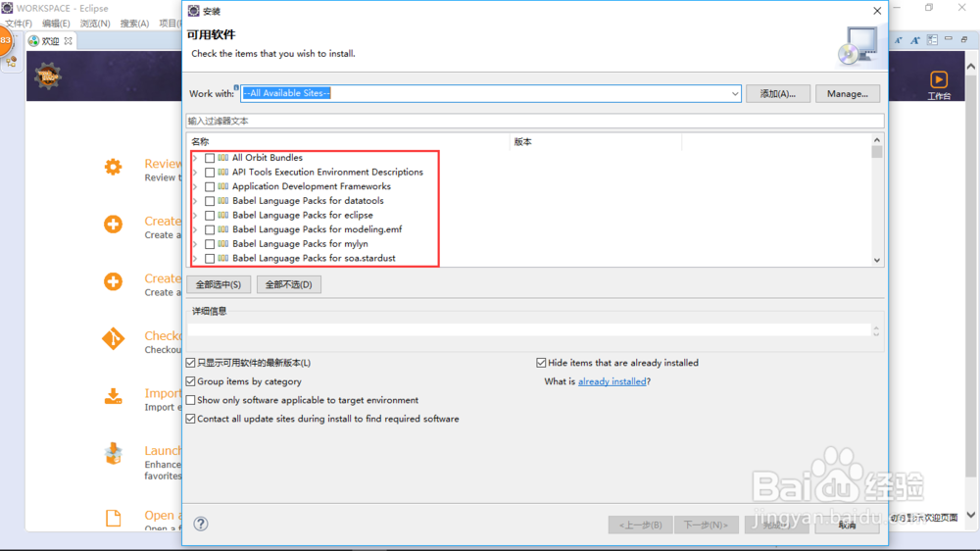
Task: Click the 添加(A)... add site button
Action: [778, 94]
